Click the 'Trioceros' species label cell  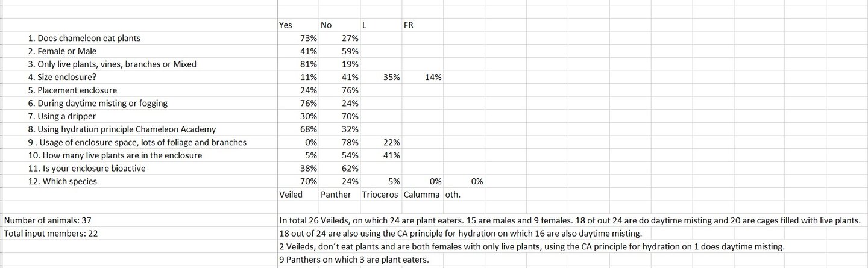click(x=381, y=194)
